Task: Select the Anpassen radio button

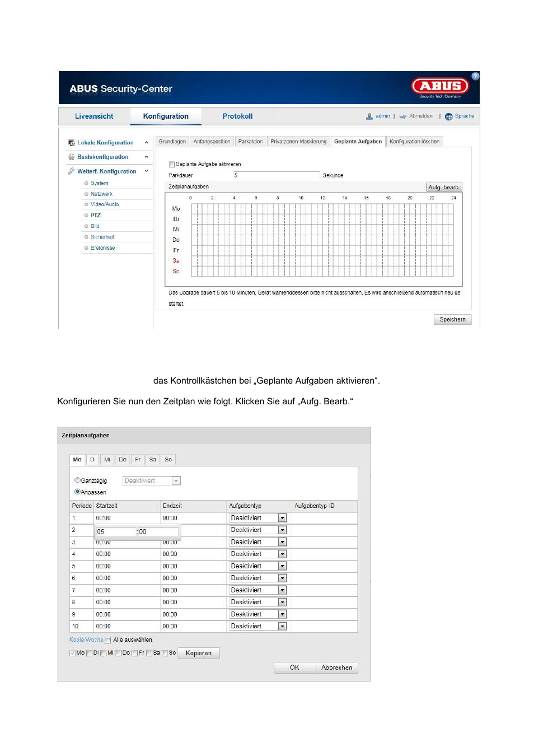Action: [77, 492]
